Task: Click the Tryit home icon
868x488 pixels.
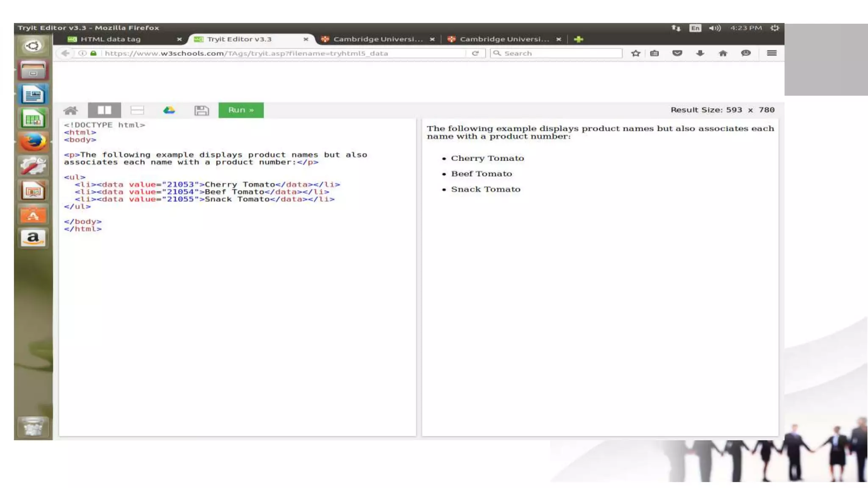Action: pyautogui.click(x=70, y=111)
